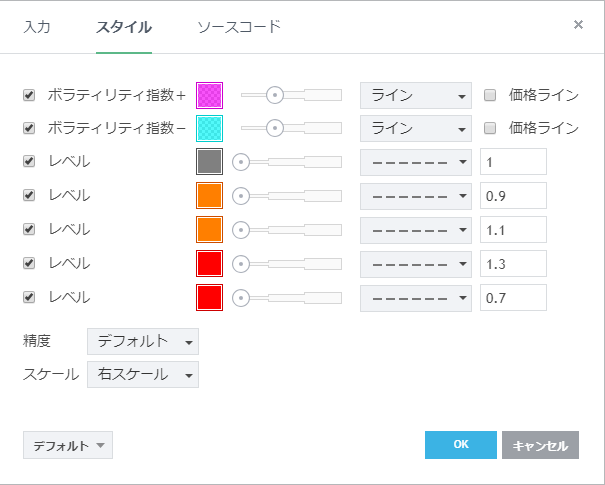
Task: Click the OK button
Action: 460,445
